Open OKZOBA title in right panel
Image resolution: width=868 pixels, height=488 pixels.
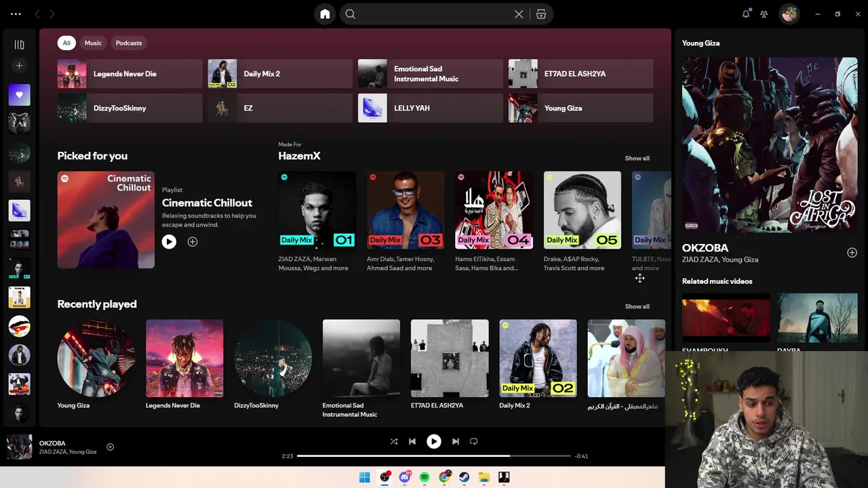[x=705, y=248]
